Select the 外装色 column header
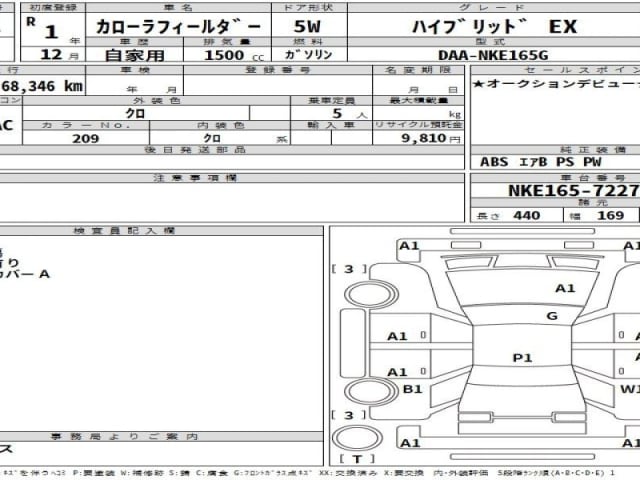 (156, 100)
